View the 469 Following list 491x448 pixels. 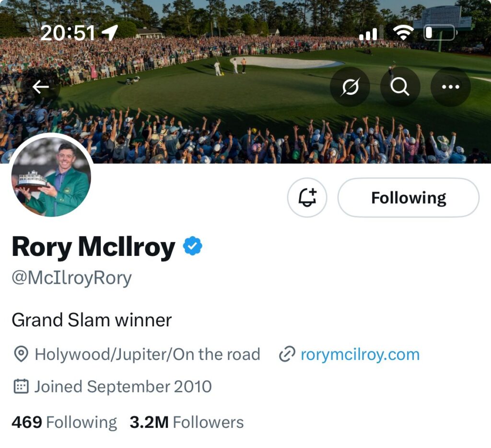point(64,422)
